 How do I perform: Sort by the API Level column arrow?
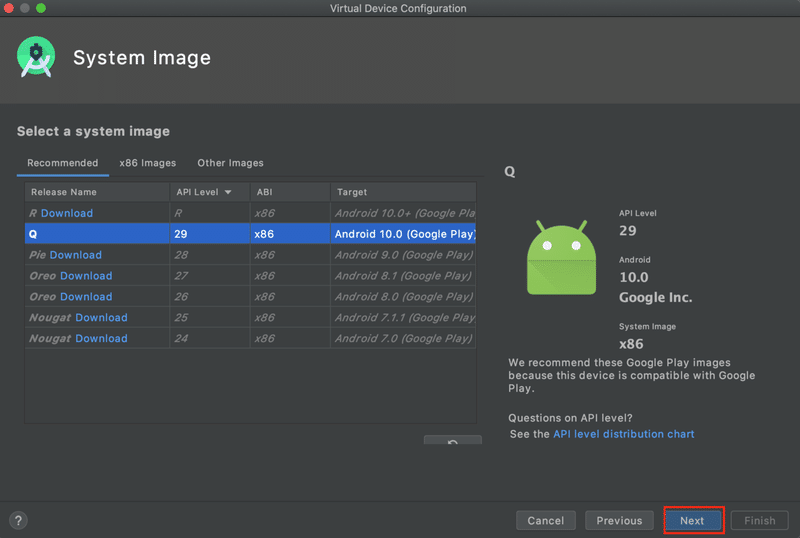pos(228,192)
